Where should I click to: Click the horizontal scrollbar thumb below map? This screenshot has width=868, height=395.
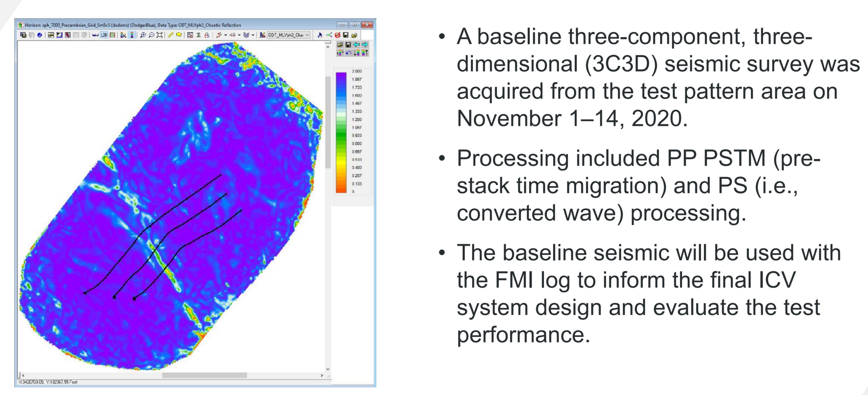(x=204, y=375)
